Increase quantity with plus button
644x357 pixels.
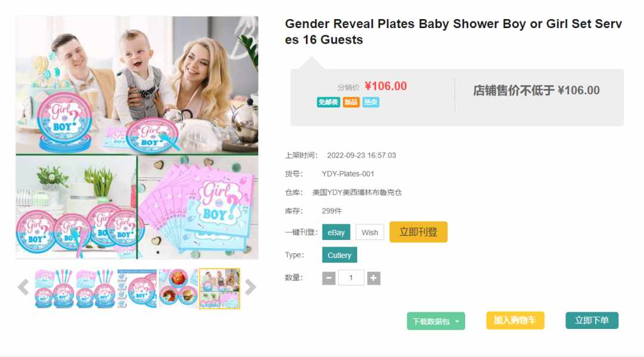373,278
